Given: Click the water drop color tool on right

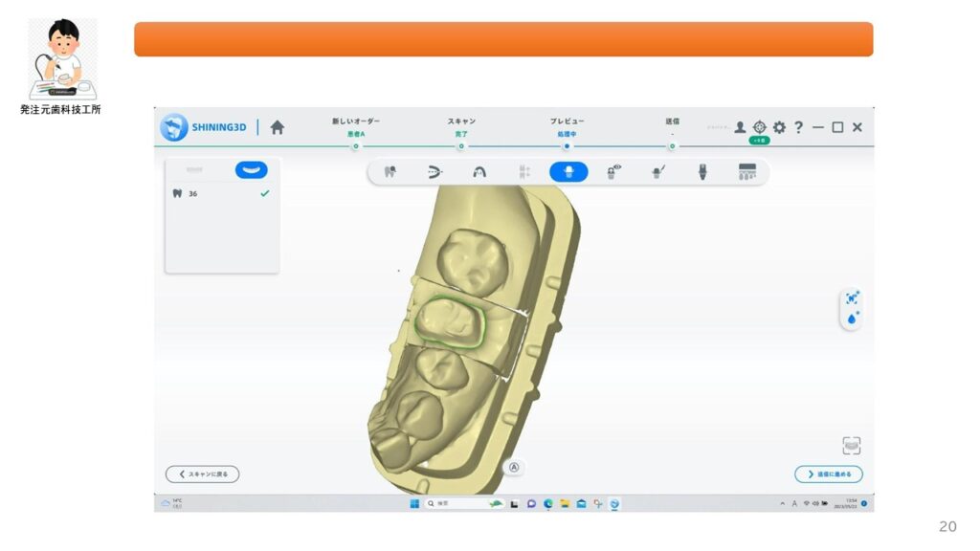Looking at the screenshot, I should (852, 318).
